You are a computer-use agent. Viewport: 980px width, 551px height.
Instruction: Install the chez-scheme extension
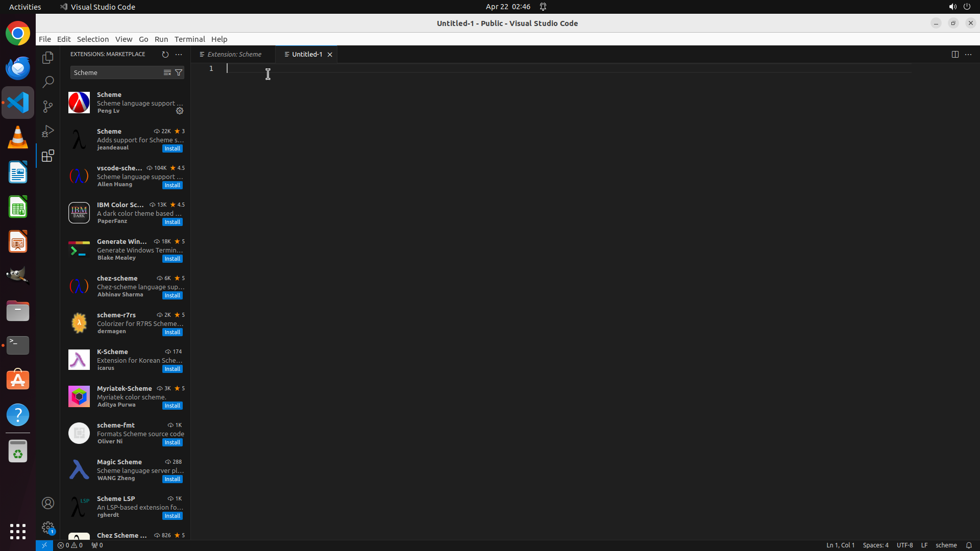pos(173,295)
